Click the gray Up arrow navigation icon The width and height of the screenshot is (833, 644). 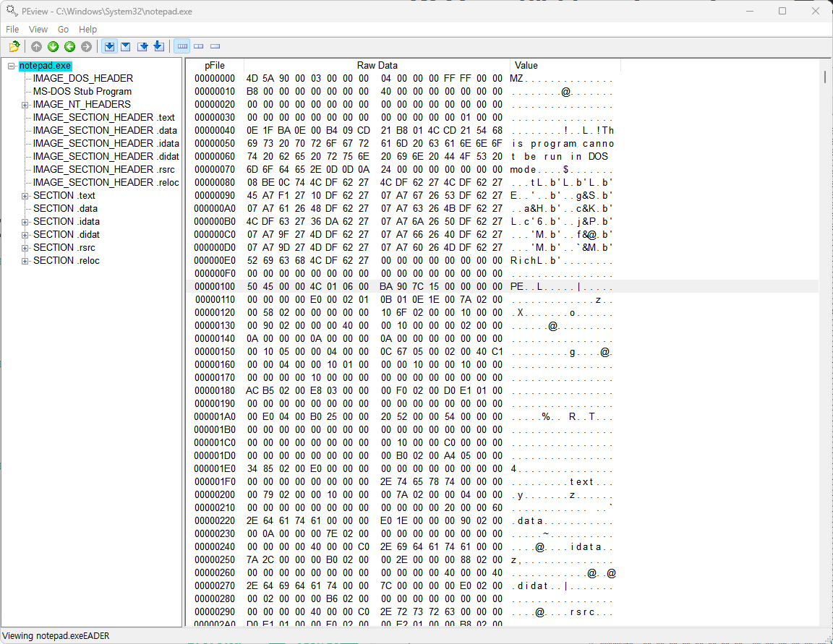[x=36, y=47]
